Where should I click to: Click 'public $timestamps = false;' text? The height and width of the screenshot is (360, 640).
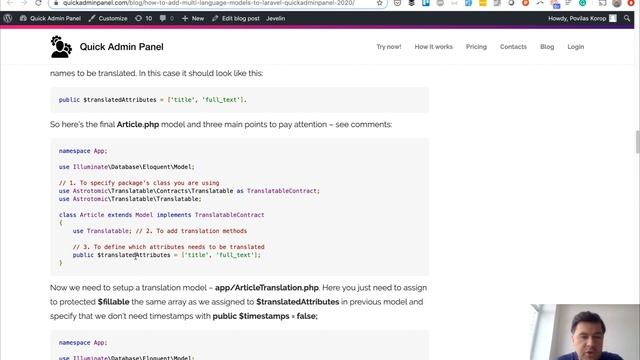pos(265,316)
